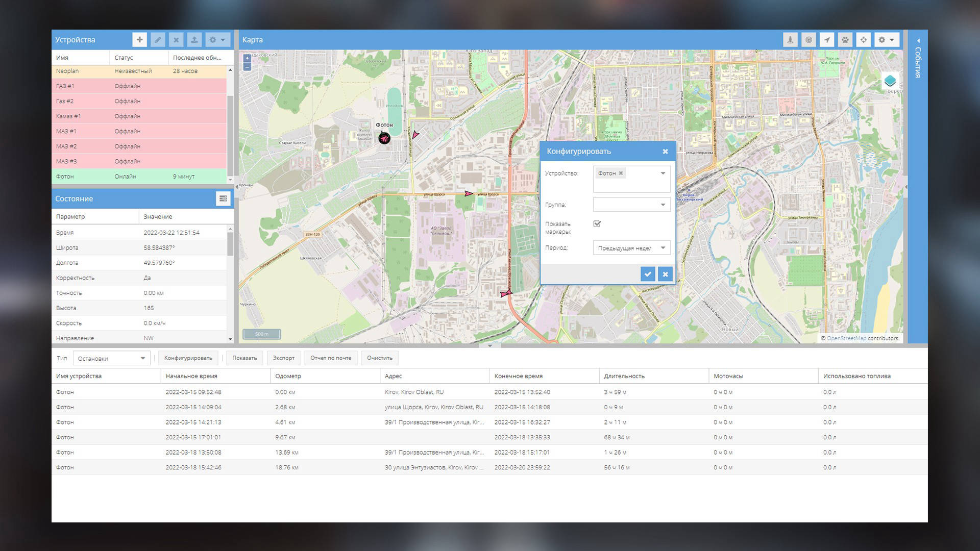Open the map marker icon on the Карта toolbar
The width and height of the screenshot is (980, 551).
pyautogui.click(x=790, y=39)
